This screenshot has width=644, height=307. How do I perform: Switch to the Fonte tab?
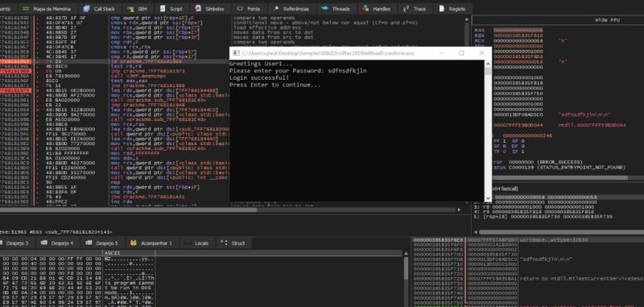[249, 9]
